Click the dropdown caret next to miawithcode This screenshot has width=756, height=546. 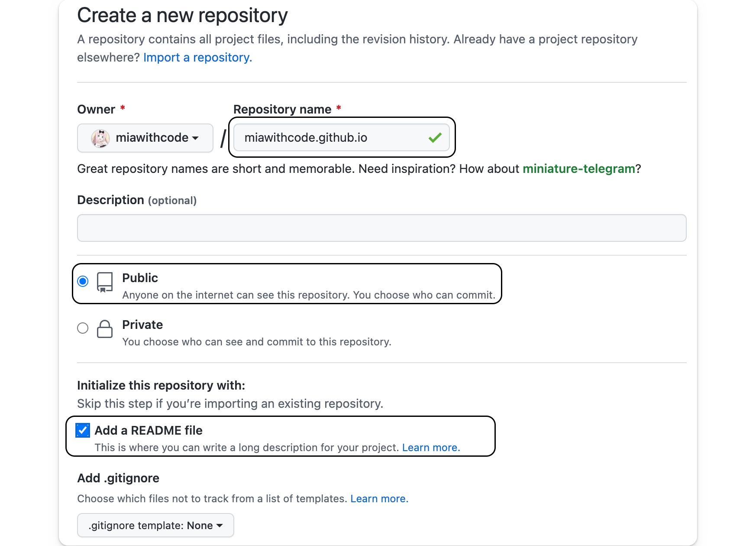click(x=195, y=138)
